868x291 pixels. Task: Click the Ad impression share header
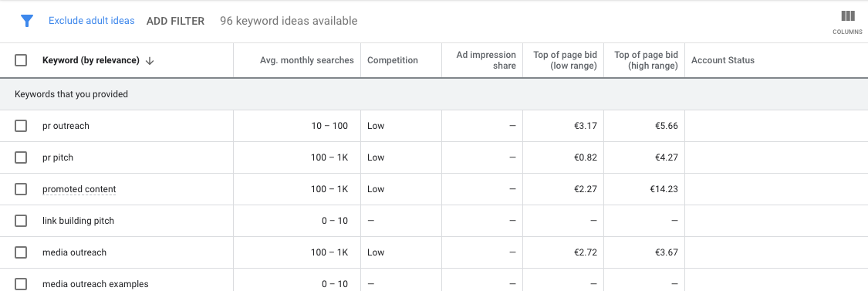tap(486, 60)
